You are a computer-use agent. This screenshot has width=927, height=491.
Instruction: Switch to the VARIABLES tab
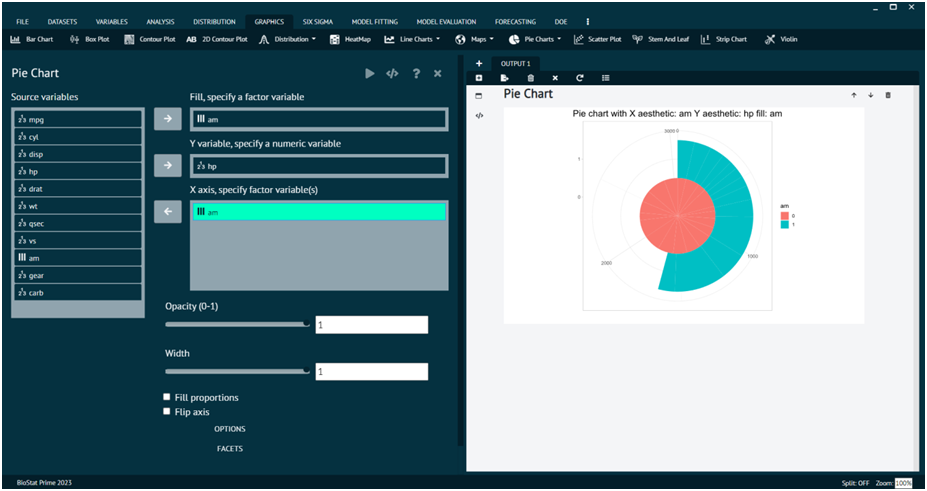[112, 22]
